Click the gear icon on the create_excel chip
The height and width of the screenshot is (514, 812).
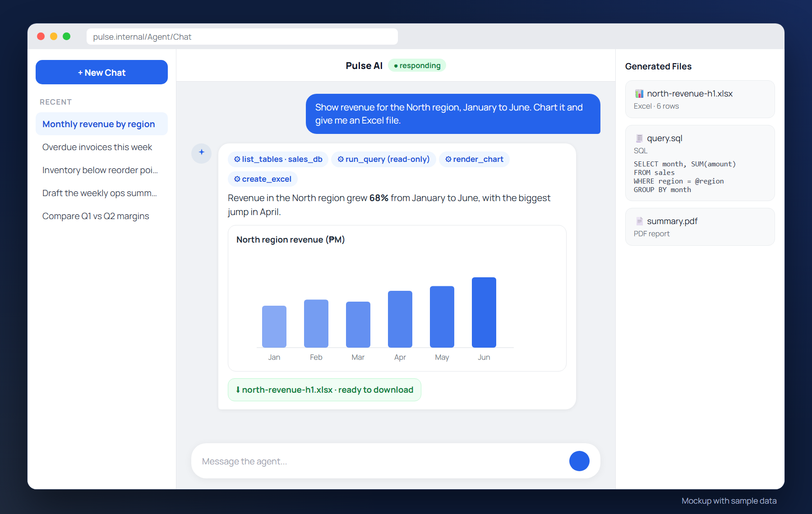coord(237,179)
